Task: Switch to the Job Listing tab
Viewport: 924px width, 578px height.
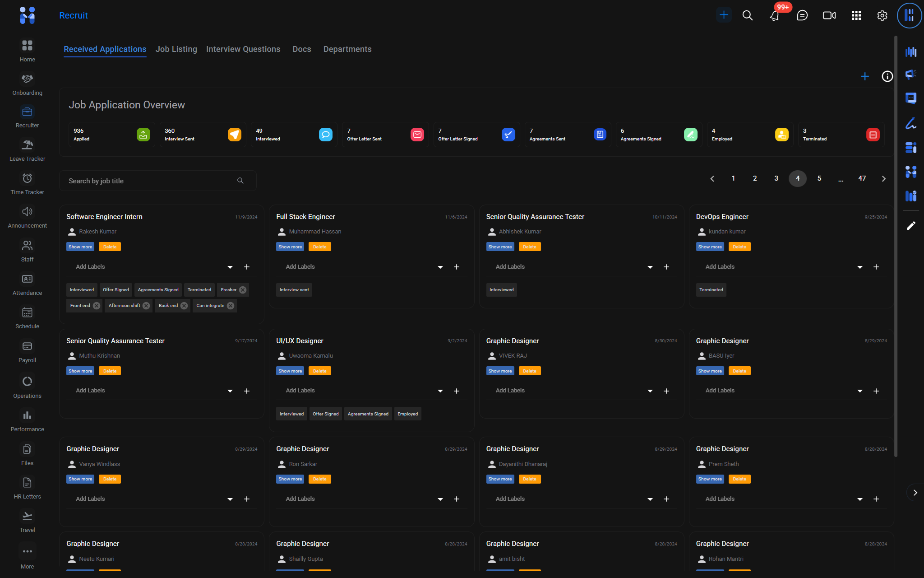Action: pos(176,49)
